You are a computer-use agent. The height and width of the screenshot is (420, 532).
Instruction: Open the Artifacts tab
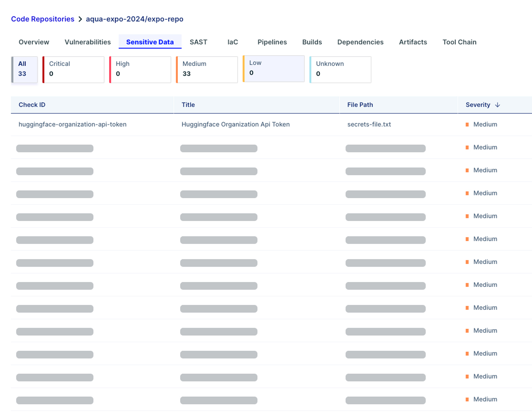point(413,42)
